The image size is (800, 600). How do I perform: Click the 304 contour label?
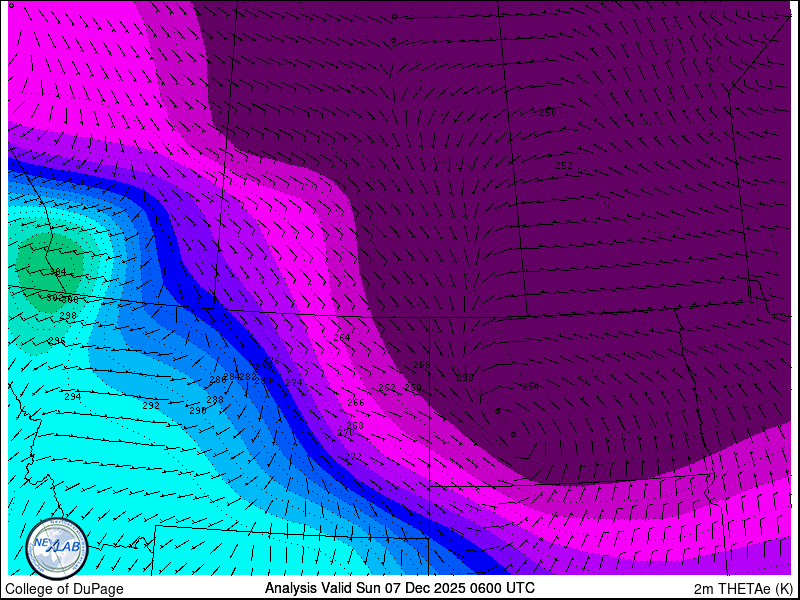pyautogui.click(x=58, y=272)
